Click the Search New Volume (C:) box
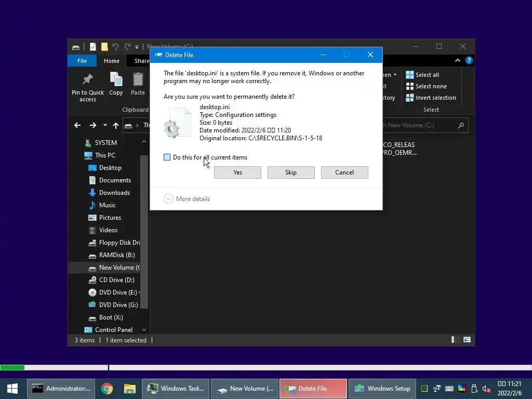Viewport: 532px width, 399px height. coord(425,125)
